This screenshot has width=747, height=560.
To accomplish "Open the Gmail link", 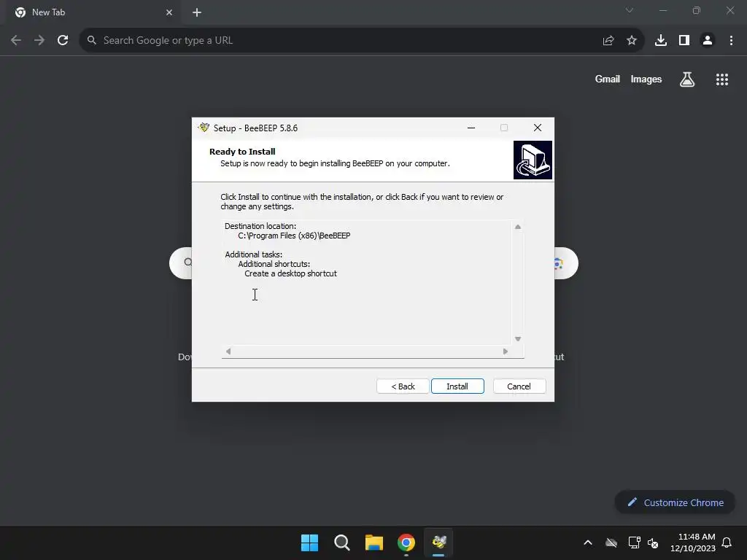I will click(608, 79).
